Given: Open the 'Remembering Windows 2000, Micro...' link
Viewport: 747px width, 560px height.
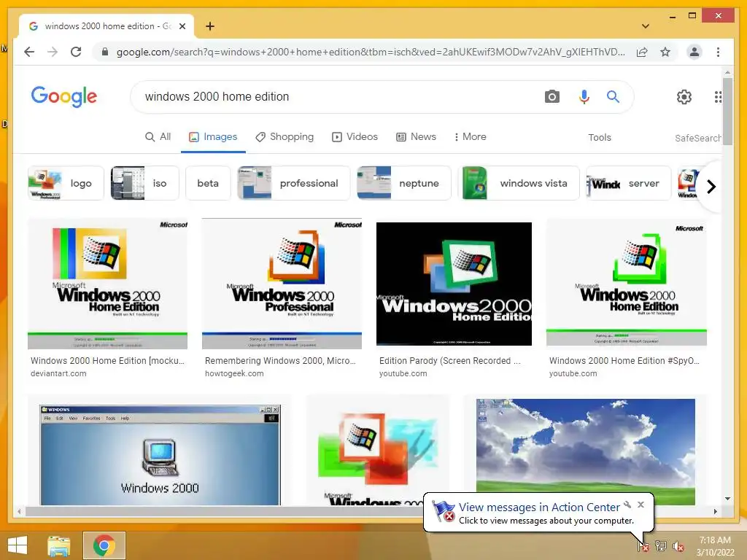Looking at the screenshot, I should (280, 361).
